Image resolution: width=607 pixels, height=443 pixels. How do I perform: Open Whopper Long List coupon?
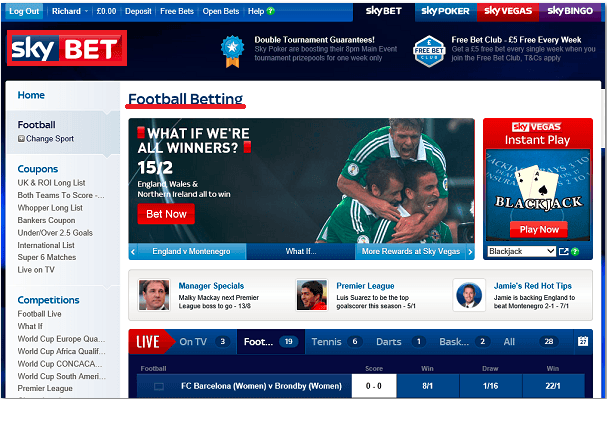point(50,208)
